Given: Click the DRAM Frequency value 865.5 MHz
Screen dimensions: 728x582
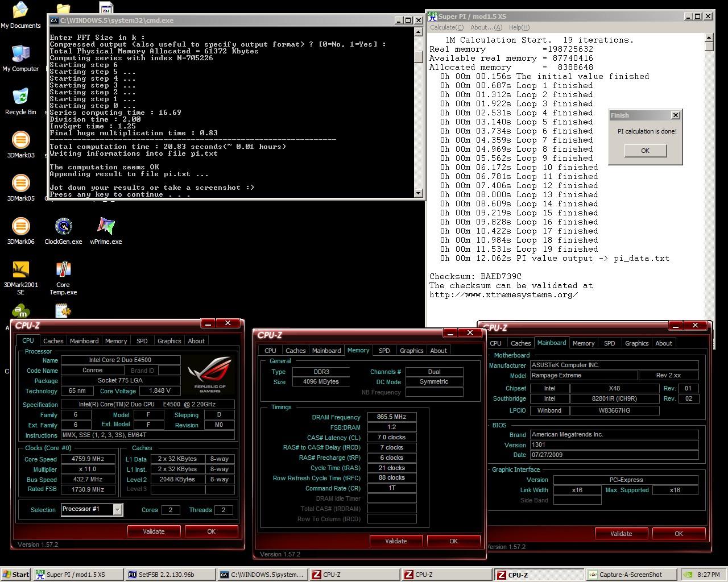Looking at the screenshot, I should click(392, 417).
